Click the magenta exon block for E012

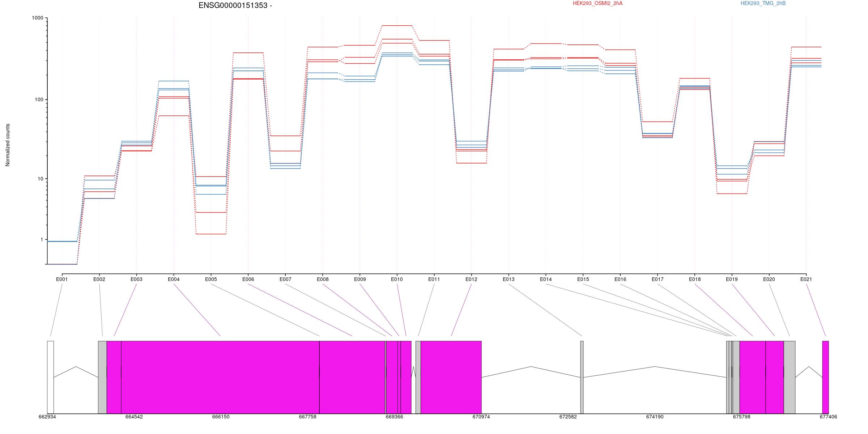click(x=451, y=377)
